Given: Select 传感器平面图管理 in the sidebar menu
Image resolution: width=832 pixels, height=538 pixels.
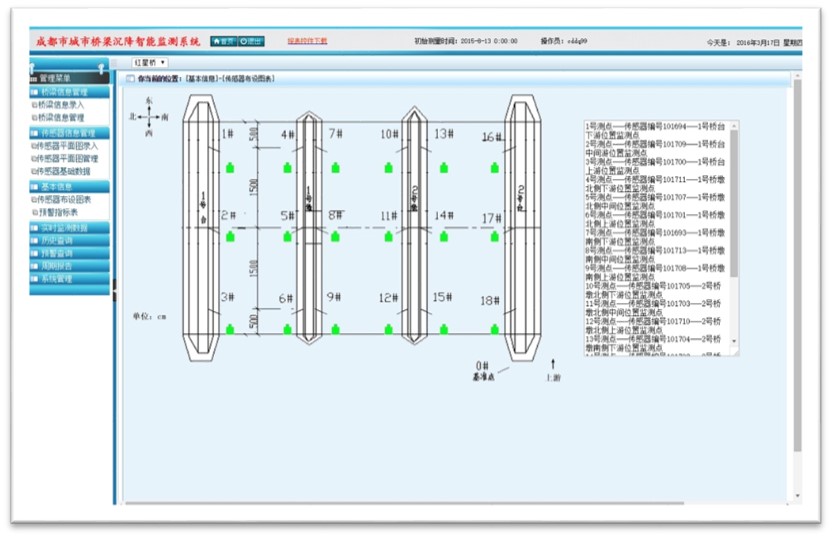Looking at the screenshot, I should click(x=68, y=158).
